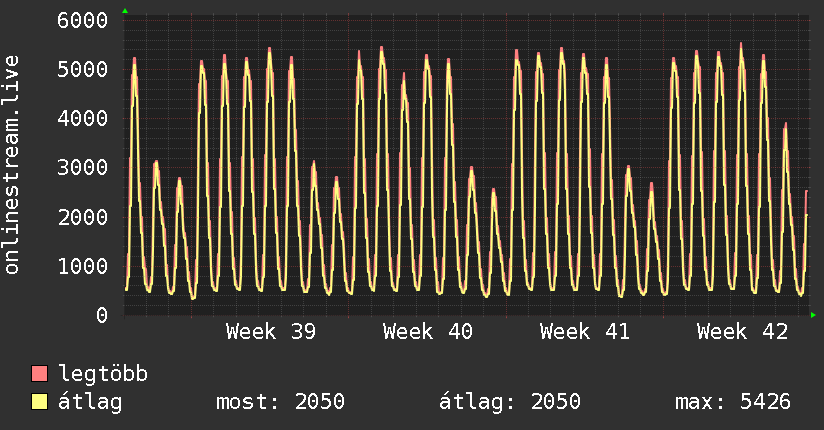Click the 6000 Y-axis value

[83, 21]
